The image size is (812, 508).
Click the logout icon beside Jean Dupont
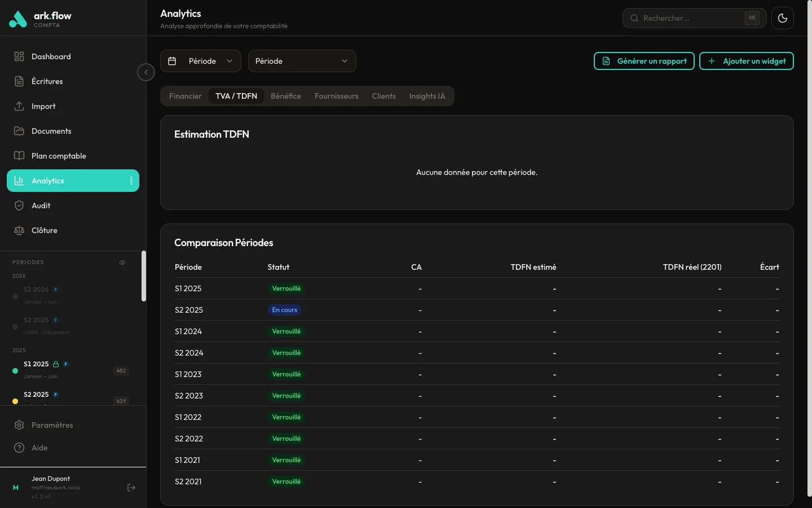[x=131, y=488]
